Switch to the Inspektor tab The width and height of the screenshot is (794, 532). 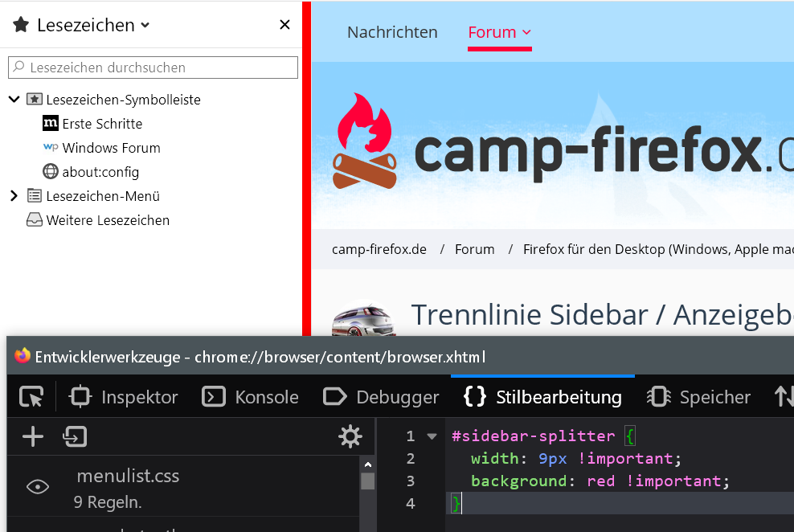tap(125, 397)
